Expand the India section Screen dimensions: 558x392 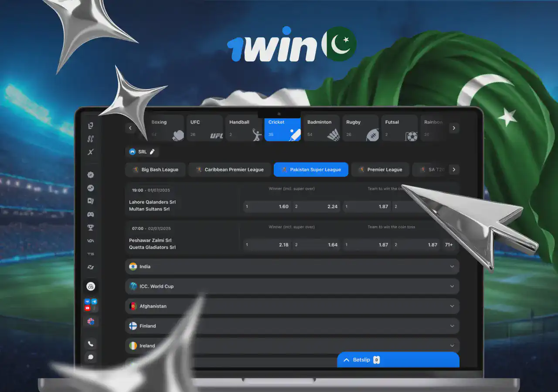[292, 267]
